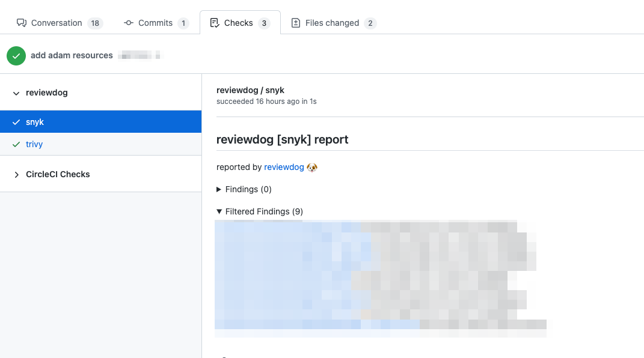The height and width of the screenshot is (358, 644).
Task: Click the Files changed diff icon
Action: pos(296,23)
